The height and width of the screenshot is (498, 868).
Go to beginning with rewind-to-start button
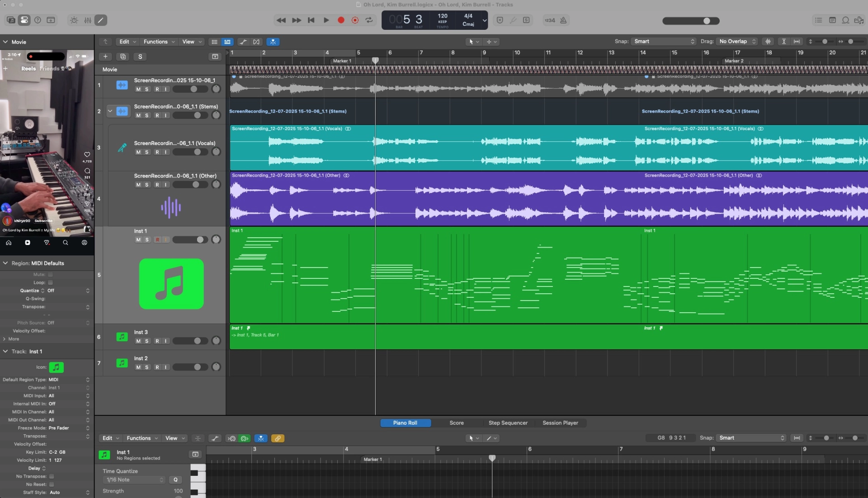coord(311,20)
